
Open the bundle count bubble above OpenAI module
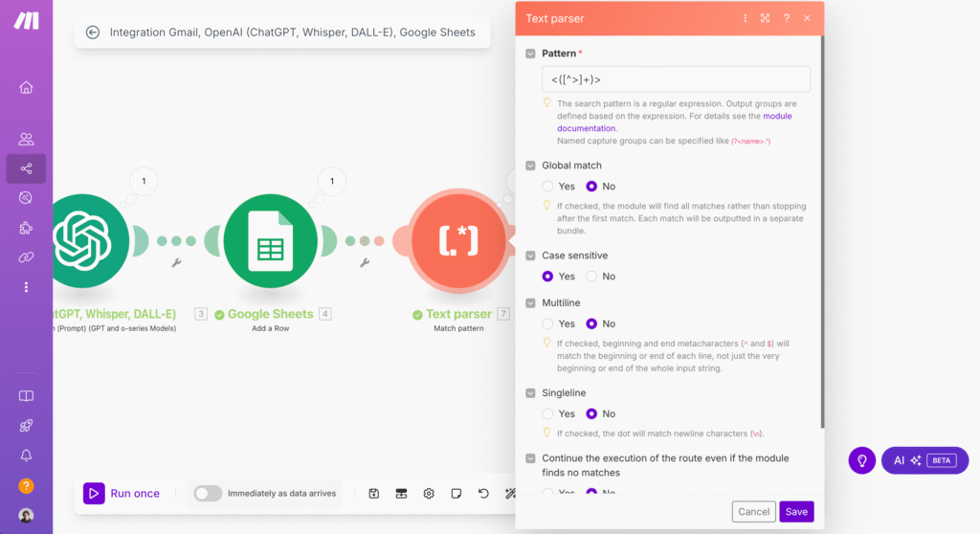pyautogui.click(x=144, y=181)
